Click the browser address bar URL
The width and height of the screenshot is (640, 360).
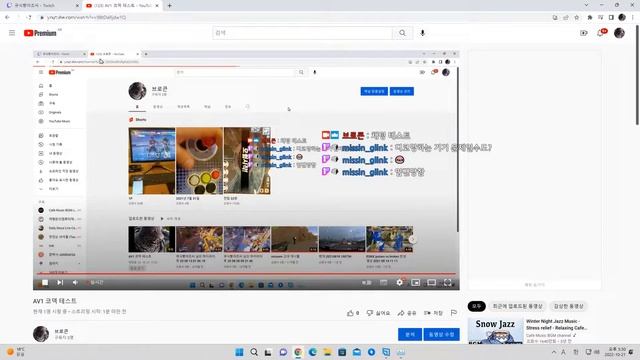[87, 18]
